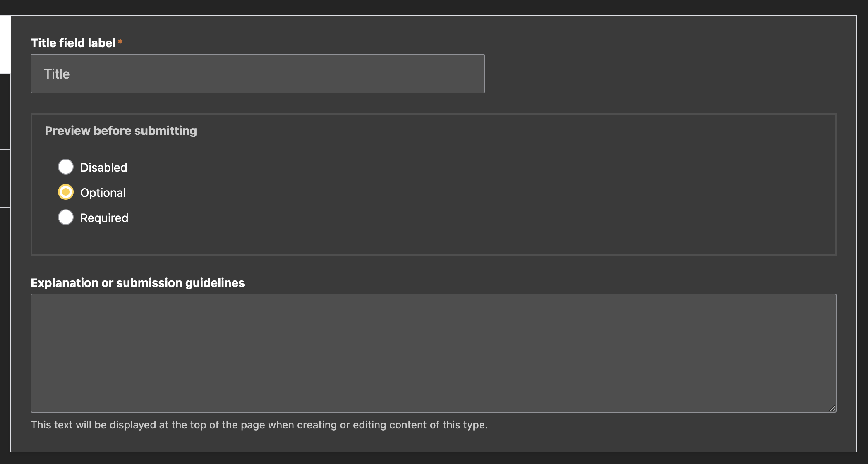Click the Explanation or submission guidelines heading
The image size is (868, 464).
[137, 282]
